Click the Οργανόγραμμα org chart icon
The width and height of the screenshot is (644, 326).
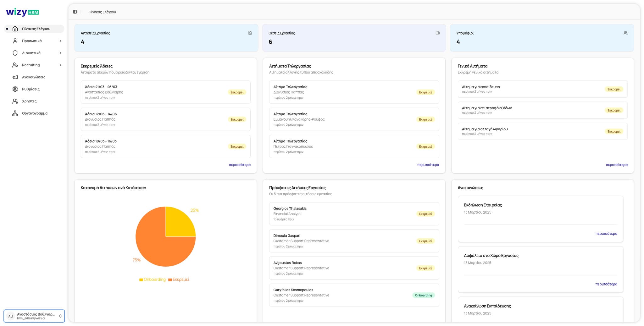point(15,113)
